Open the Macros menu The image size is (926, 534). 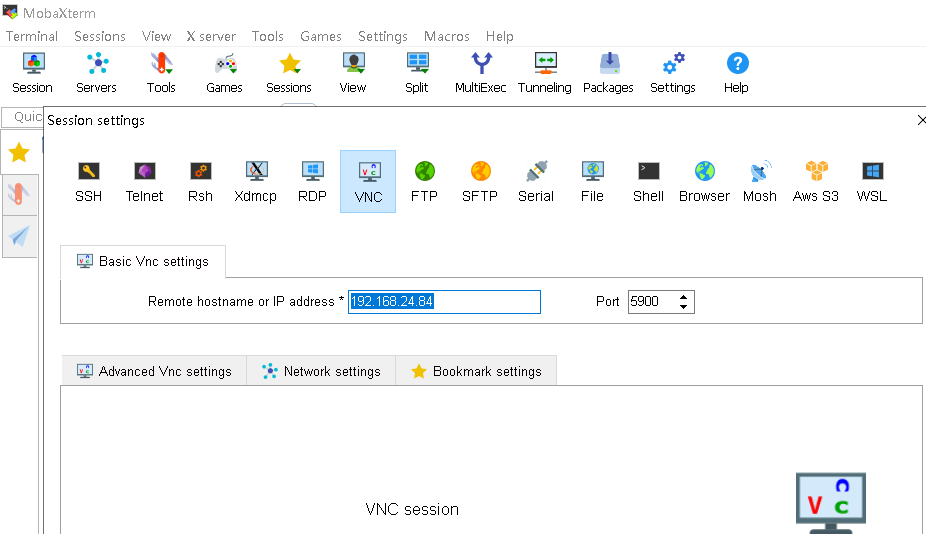[446, 36]
